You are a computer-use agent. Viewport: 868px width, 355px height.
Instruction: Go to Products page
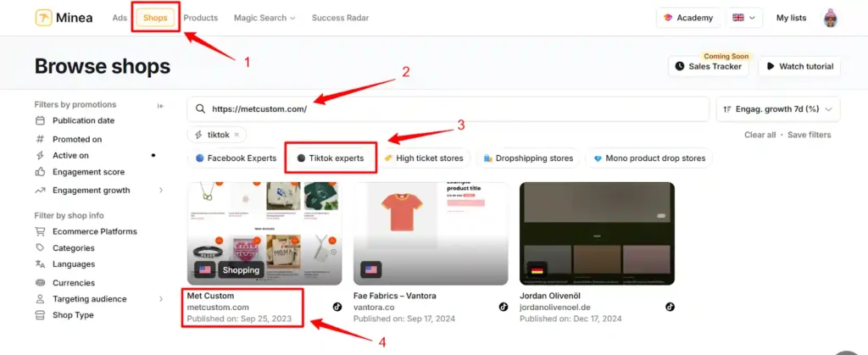[x=200, y=18]
